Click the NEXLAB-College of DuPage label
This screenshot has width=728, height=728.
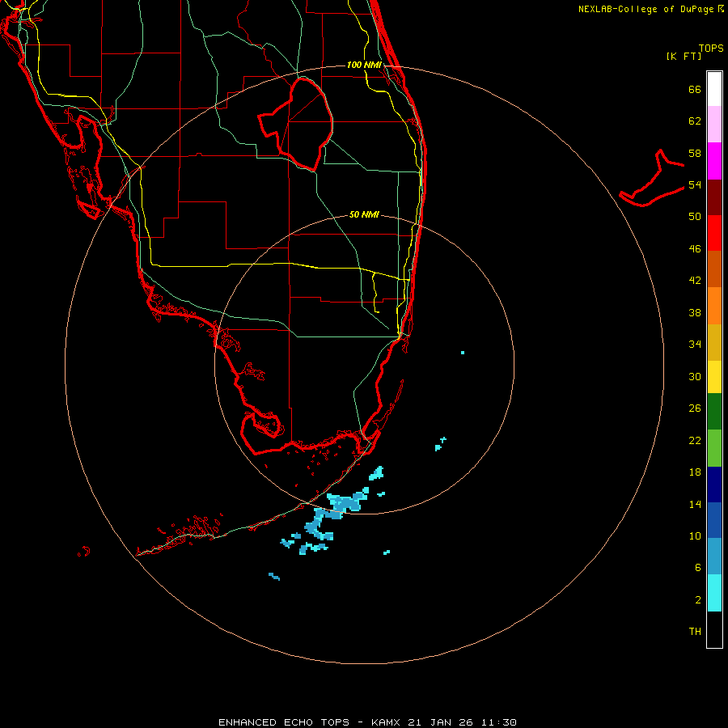[x=646, y=9]
